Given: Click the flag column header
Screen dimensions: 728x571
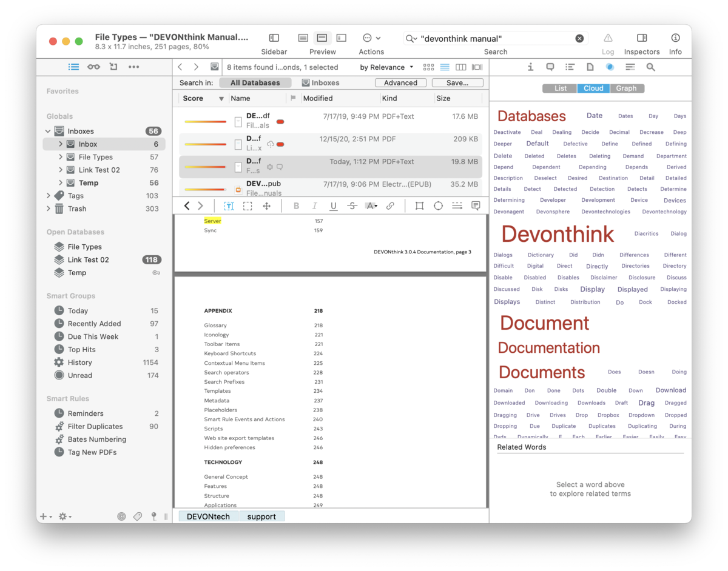Looking at the screenshot, I should [x=293, y=98].
